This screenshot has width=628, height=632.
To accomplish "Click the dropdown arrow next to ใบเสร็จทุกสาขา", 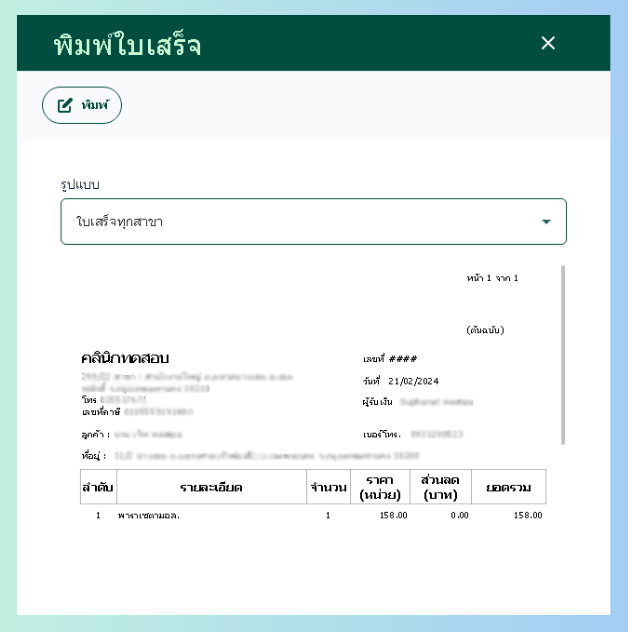I will [546, 221].
